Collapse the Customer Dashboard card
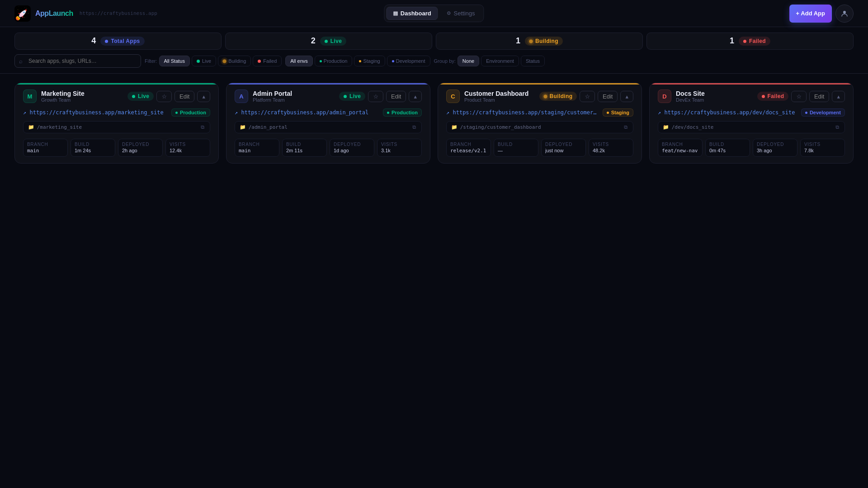Screen dimensions: 868x488 (627, 97)
